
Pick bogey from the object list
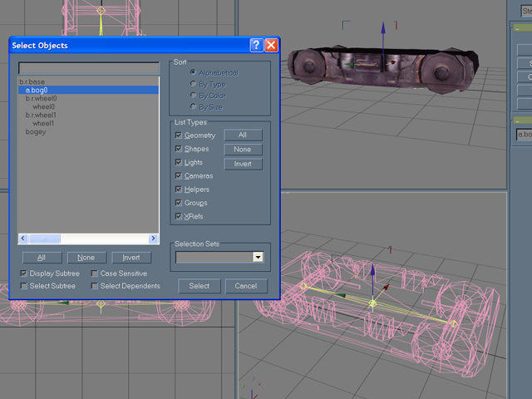[x=36, y=131]
